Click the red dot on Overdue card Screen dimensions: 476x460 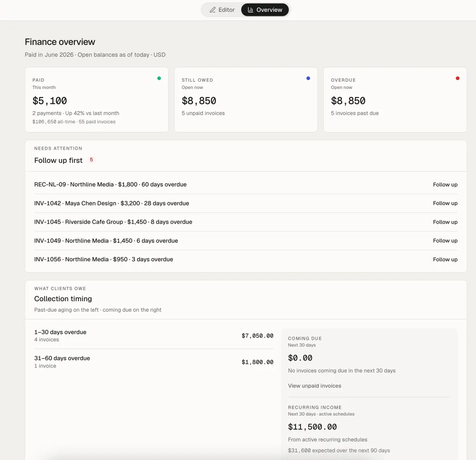[x=457, y=78]
